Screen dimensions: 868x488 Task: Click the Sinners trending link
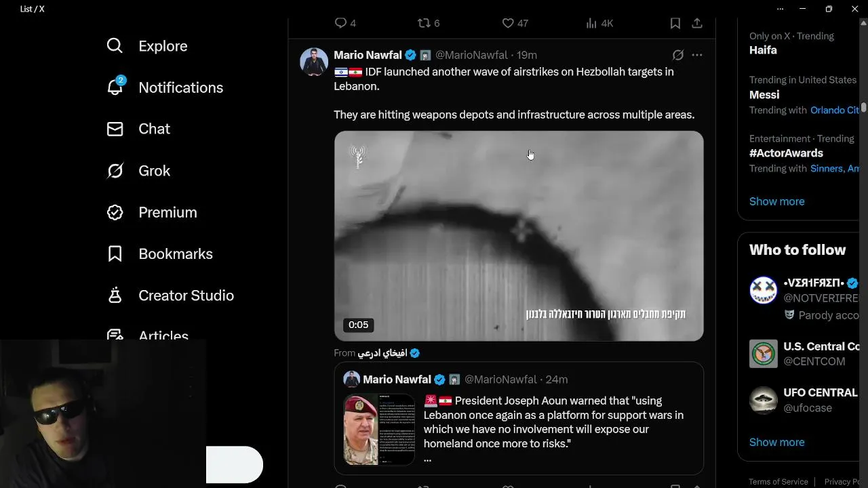click(827, 169)
